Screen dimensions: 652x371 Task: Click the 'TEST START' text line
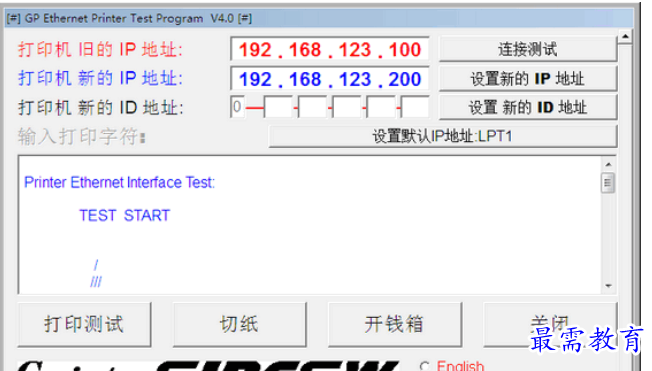(124, 215)
